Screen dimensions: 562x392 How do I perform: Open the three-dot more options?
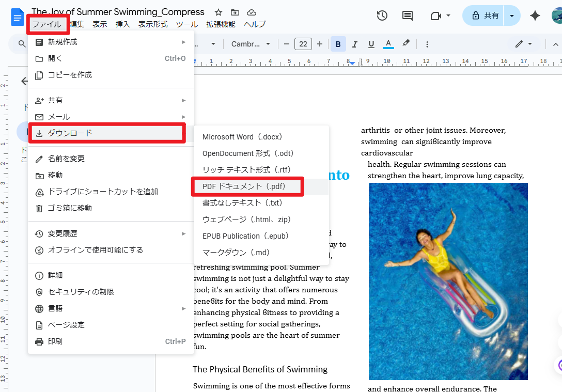(x=427, y=44)
